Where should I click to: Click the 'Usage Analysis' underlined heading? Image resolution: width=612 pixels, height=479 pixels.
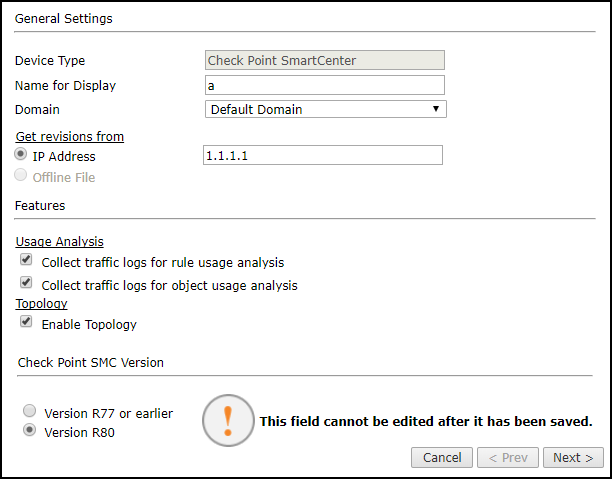(60, 242)
